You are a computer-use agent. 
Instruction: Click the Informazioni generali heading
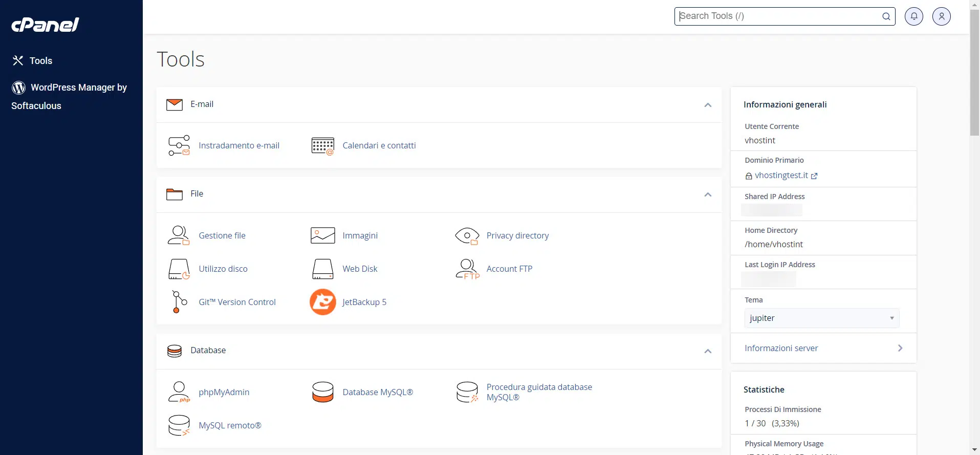[785, 104]
